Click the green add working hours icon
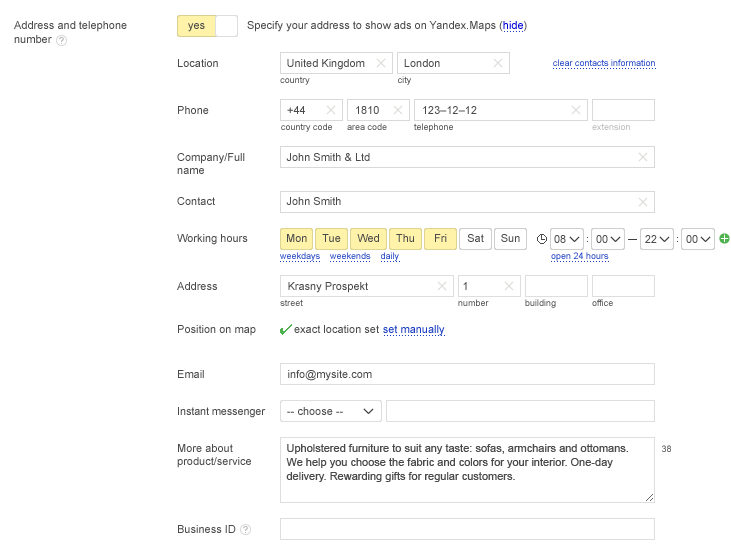Screen dimensions: 731x549 tap(724, 238)
